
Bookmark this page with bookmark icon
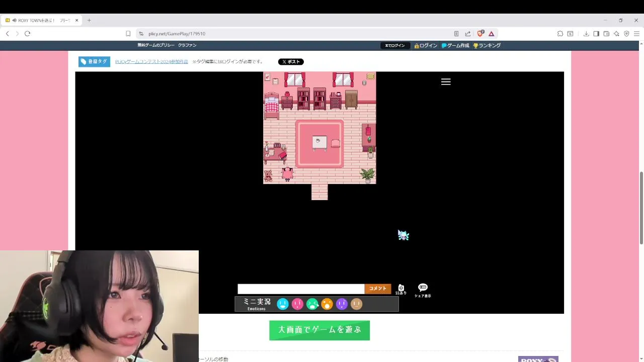click(x=128, y=34)
